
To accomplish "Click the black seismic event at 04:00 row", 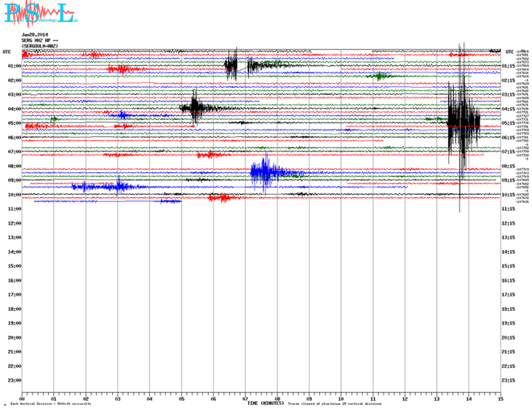I will click(x=196, y=107).
